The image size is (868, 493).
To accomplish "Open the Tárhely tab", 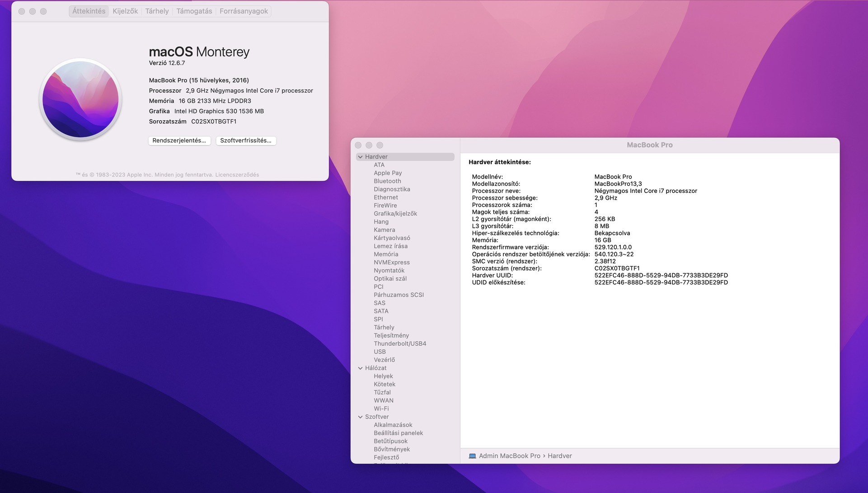I will [x=157, y=11].
